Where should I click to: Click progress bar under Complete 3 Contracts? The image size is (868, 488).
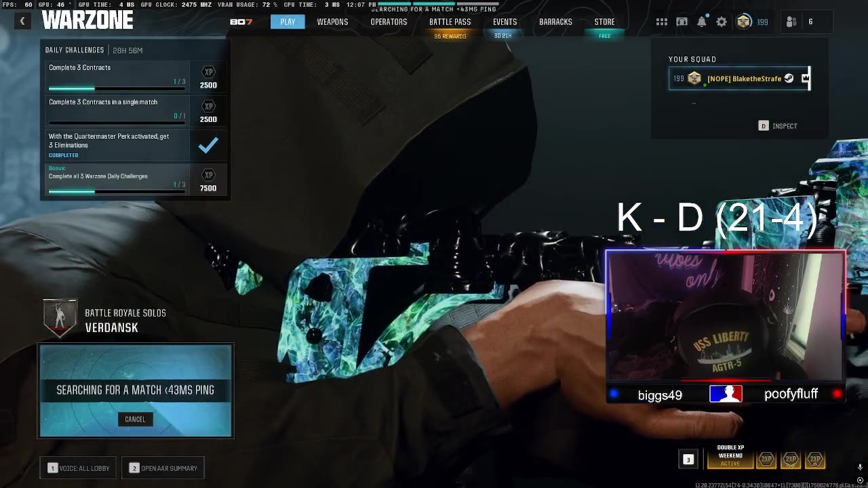point(117,89)
